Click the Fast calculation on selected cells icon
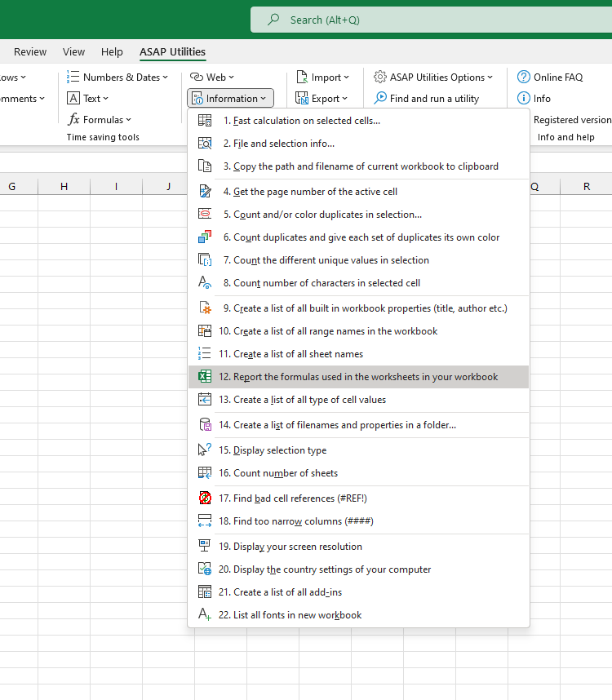Image resolution: width=612 pixels, height=700 pixels. [x=205, y=121]
